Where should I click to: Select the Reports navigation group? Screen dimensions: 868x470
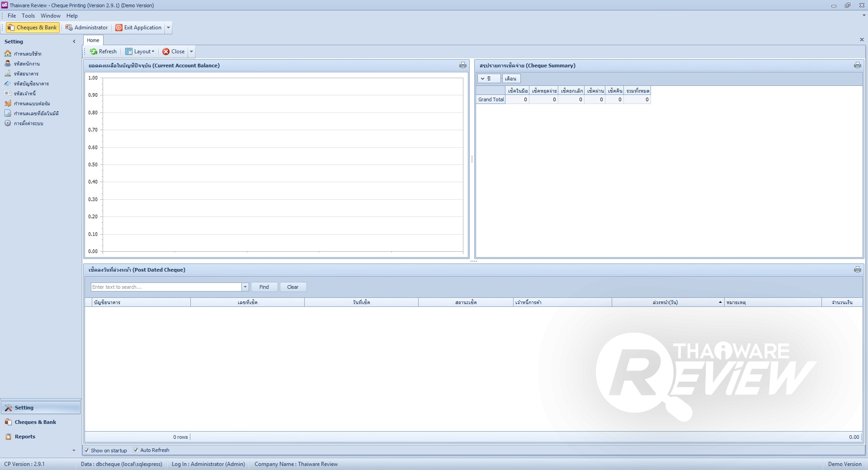point(41,437)
